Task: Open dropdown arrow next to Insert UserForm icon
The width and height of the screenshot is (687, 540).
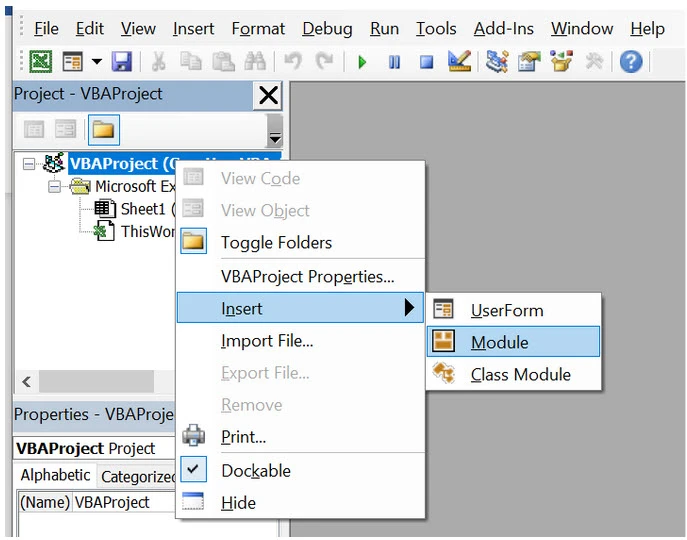Action: (x=97, y=62)
